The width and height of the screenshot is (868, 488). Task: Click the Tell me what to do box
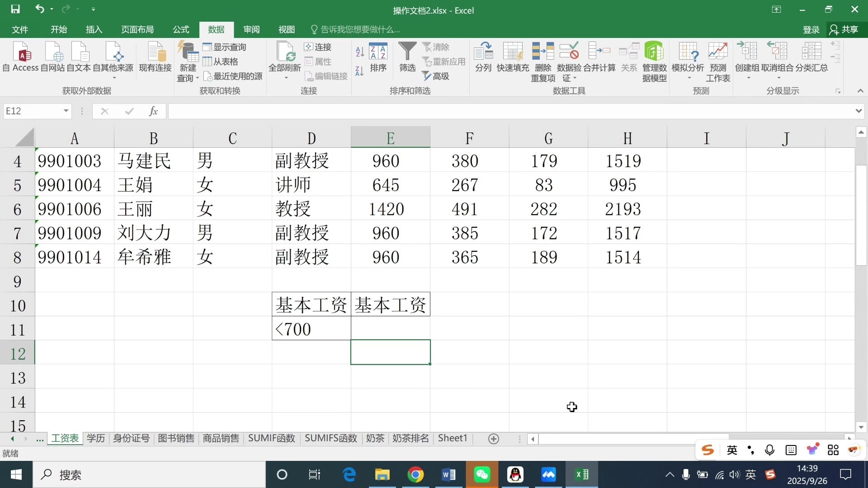[x=356, y=29]
